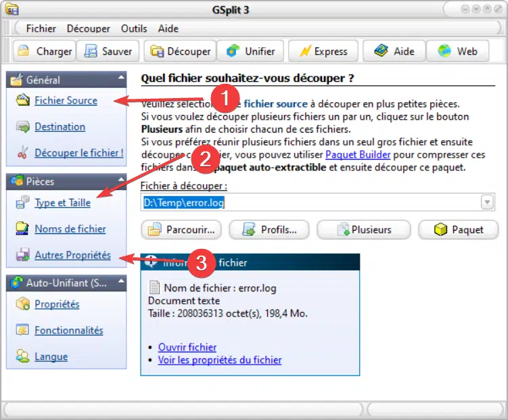Open the Type et Taille link
Image resolution: width=508 pixels, height=420 pixels.
[63, 203]
